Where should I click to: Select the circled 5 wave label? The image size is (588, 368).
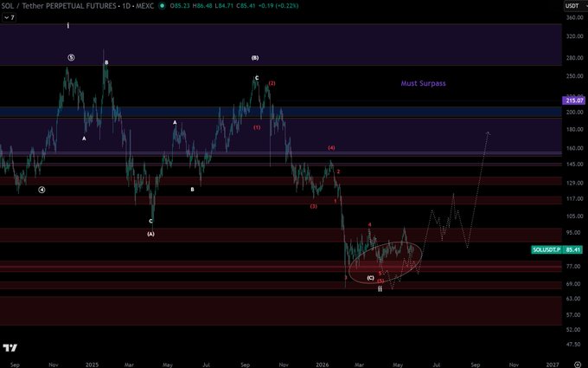tap(71, 57)
